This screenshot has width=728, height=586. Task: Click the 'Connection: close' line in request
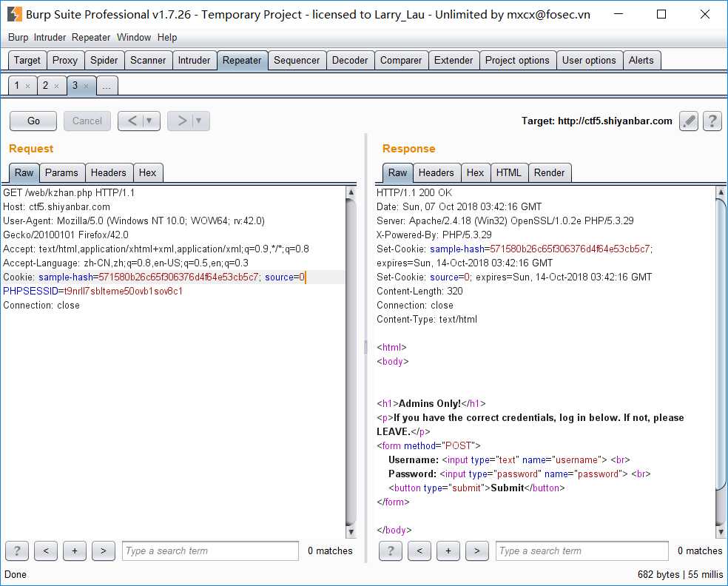(x=41, y=305)
